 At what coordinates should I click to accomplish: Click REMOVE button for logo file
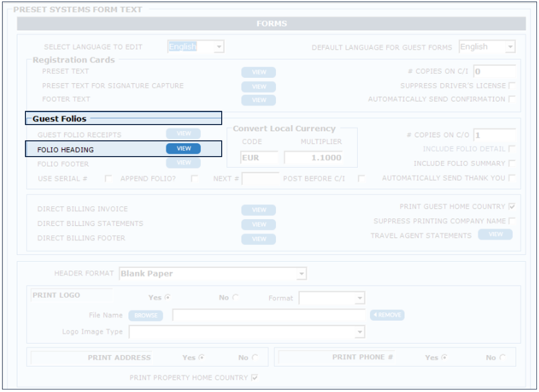387,315
